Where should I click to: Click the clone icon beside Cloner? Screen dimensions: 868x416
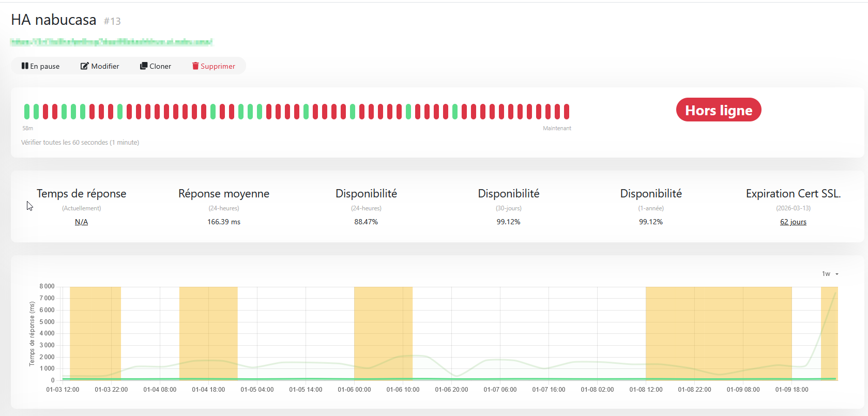tap(144, 66)
